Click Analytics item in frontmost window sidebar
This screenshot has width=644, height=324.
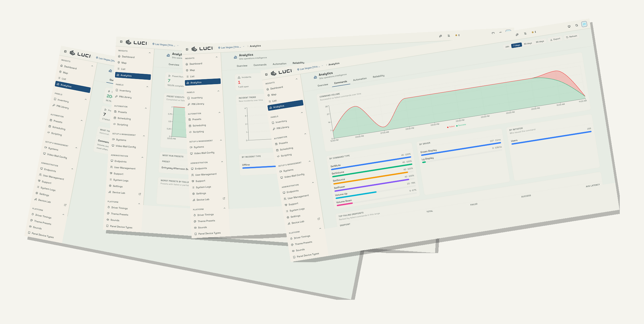[x=285, y=106]
